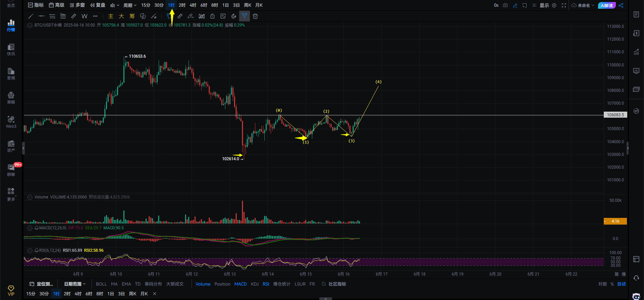Screen dimensions: 644x300
Task: Toggle BOLL indicator on chart
Action: click(101, 284)
